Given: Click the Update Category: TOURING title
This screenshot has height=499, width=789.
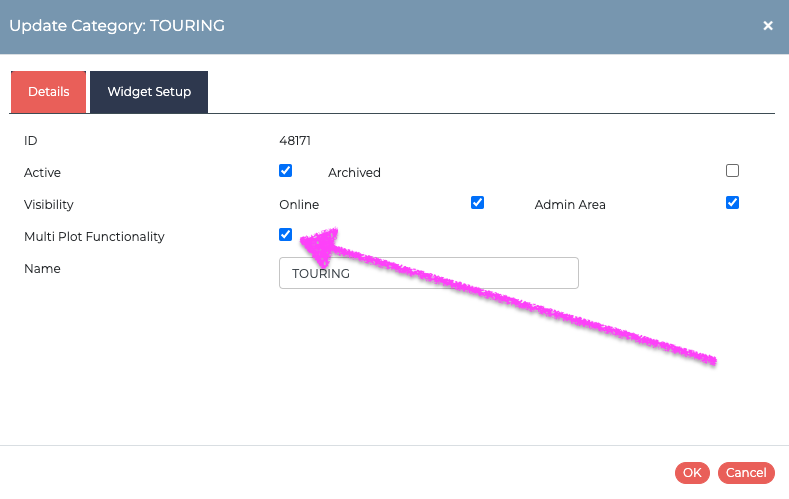Looking at the screenshot, I should 117,26.
